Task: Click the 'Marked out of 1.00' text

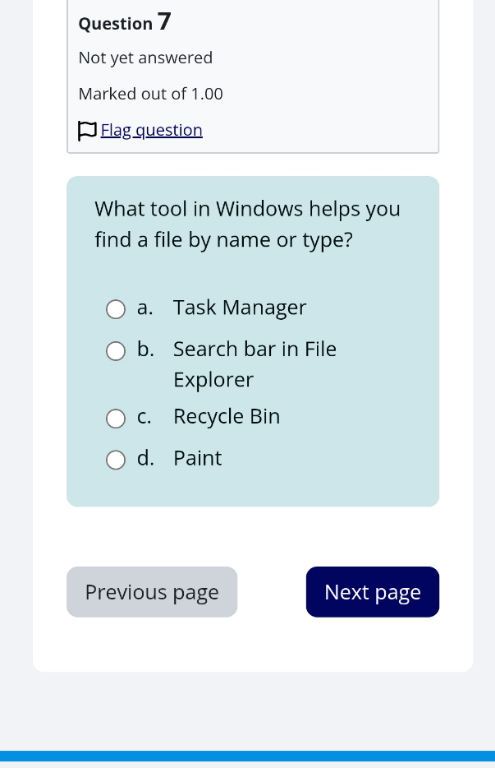Action: click(151, 94)
